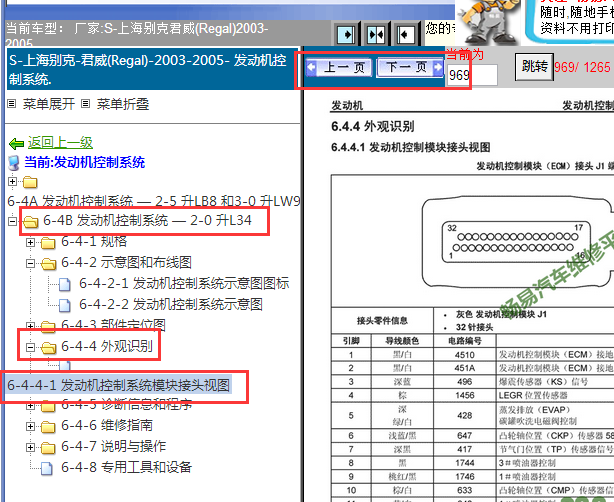614x502 pixels.
Task: Click the computer icon beside 当前:发动机控制系统
Action: 14,163
